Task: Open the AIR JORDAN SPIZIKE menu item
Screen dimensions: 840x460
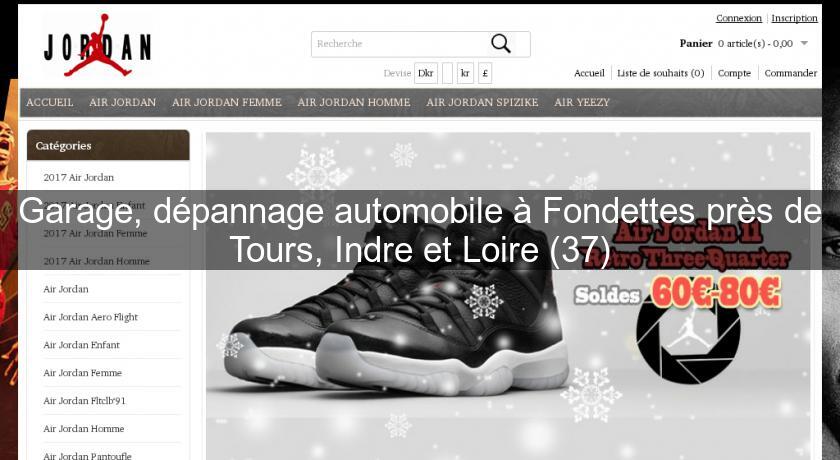Action: pyautogui.click(x=482, y=102)
